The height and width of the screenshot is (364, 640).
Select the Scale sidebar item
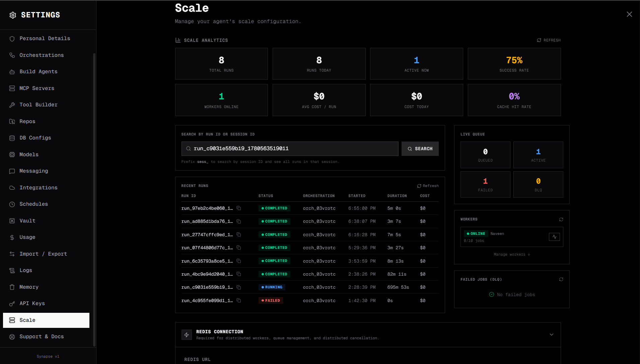tap(46, 320)
